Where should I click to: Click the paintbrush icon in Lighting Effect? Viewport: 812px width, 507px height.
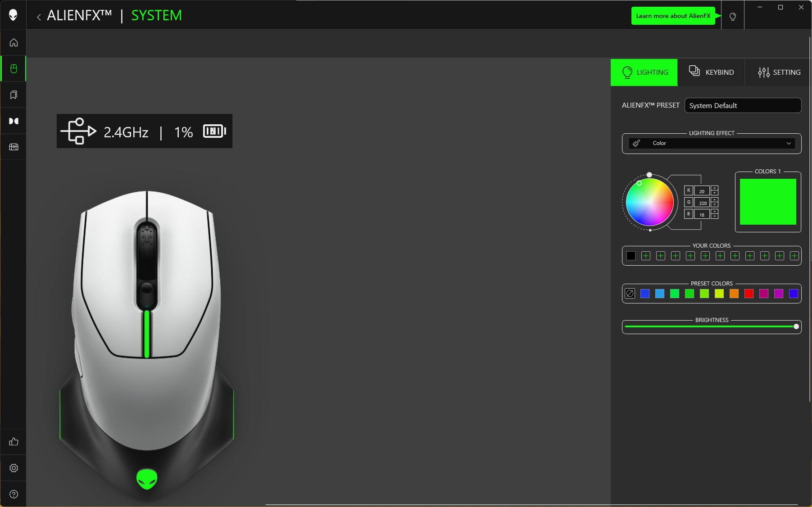[636, 143]
